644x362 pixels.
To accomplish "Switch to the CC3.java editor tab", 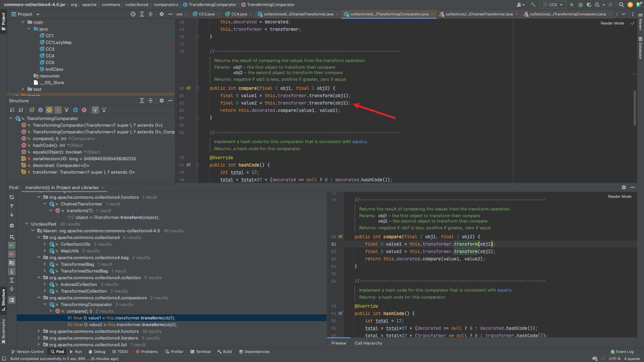I will point(206,14).
